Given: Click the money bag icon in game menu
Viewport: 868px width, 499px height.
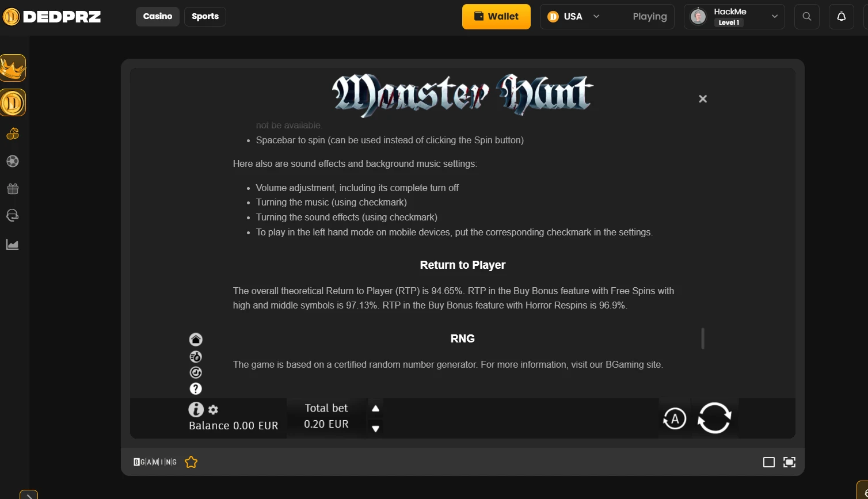Looking at the screenshot, I should coord(196,357).
